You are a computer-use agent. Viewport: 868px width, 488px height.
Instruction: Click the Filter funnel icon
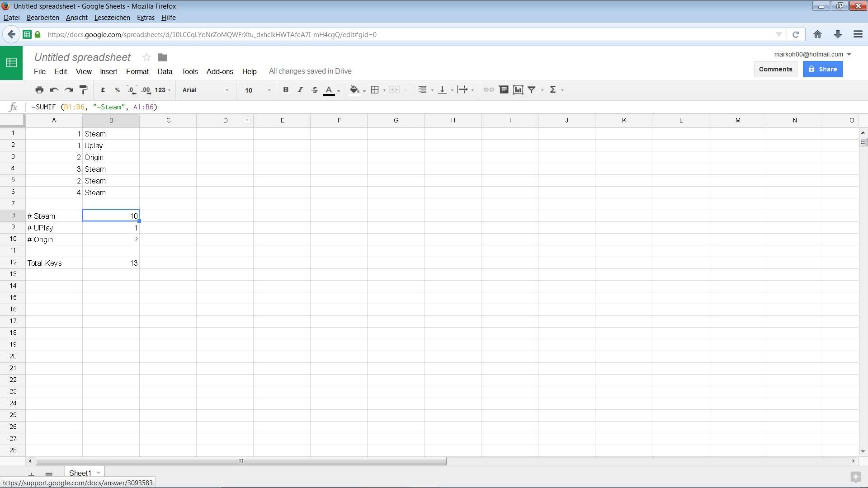click(x=532, y=90)
